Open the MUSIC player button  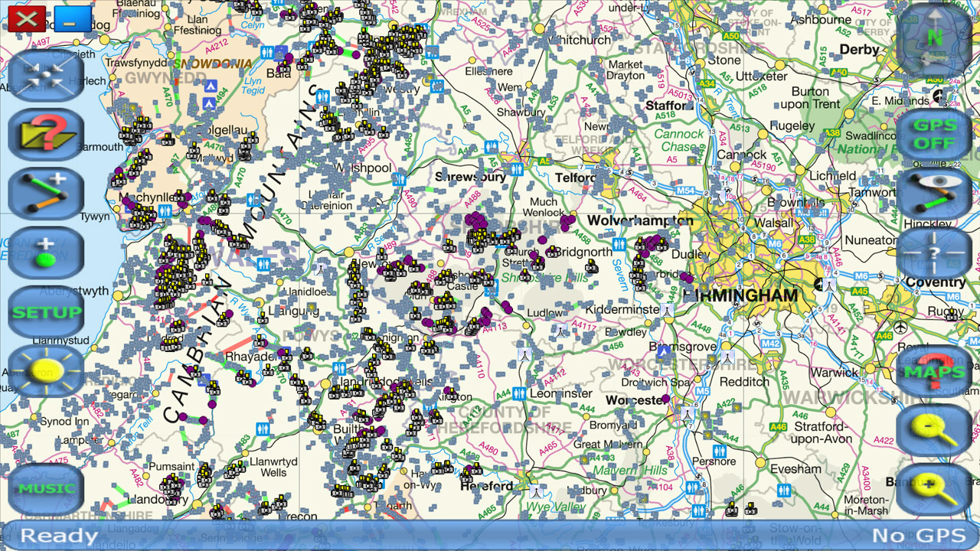tap(46, 488)
